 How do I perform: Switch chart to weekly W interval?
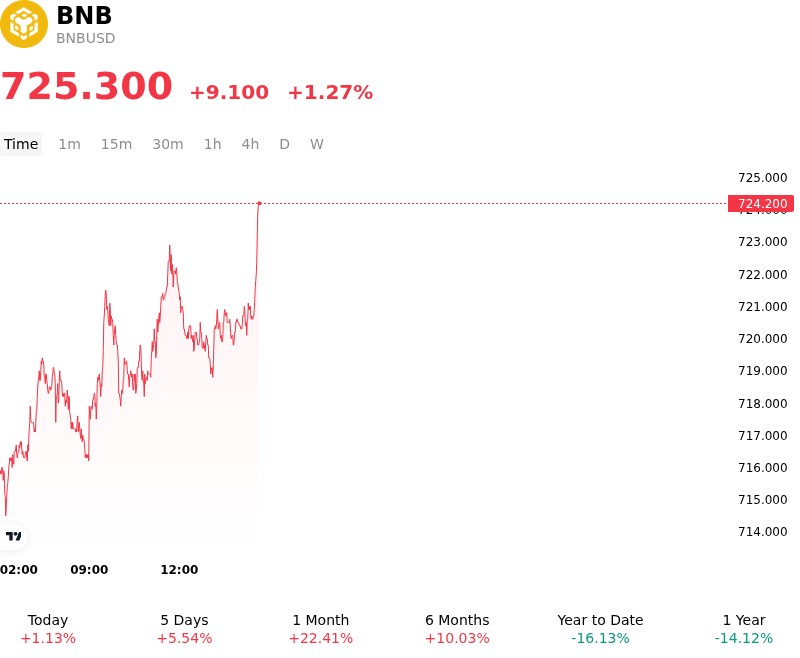[317, 144]
